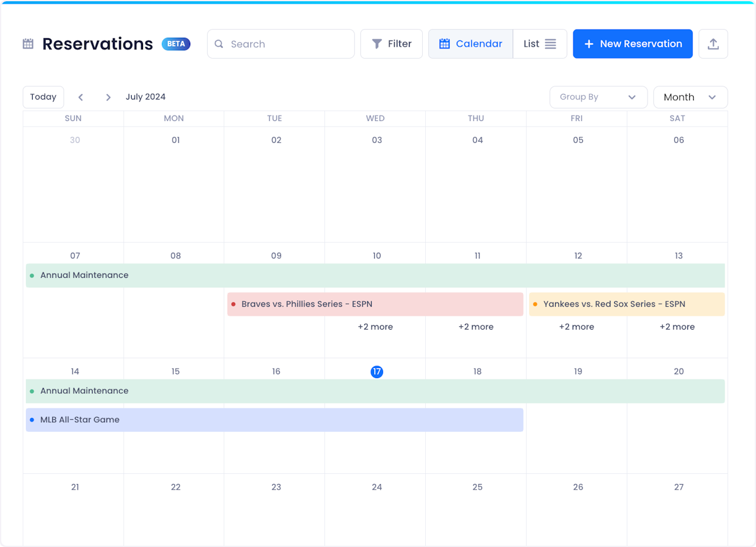This screenshot has width=756, height=547.
Task: Click the SAT column header
Action: pos(677,118)
